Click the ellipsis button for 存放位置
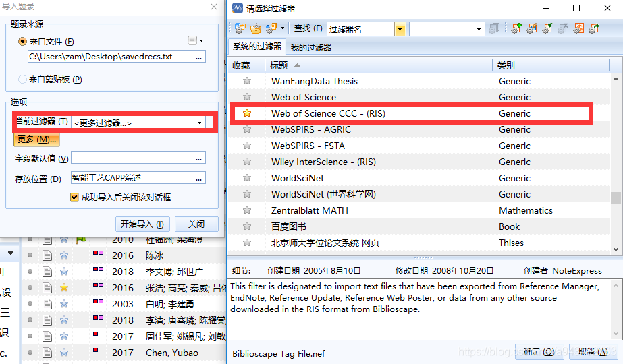 coord(198,179)
